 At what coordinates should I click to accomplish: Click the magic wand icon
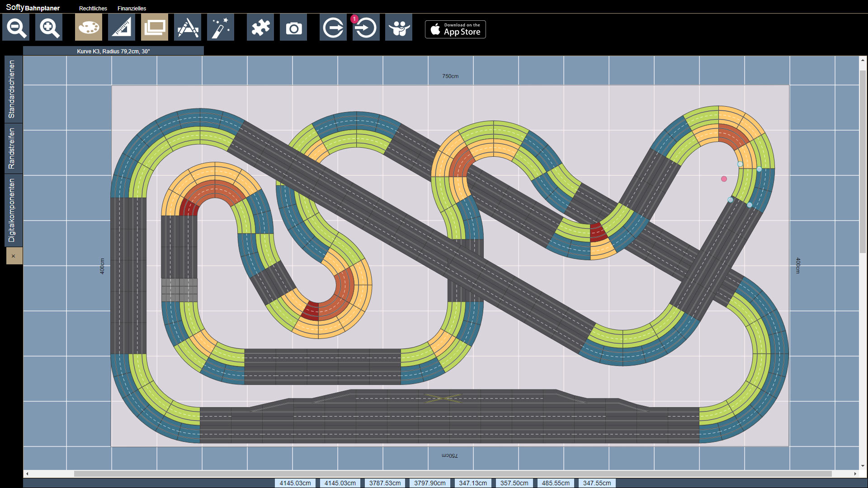(x=221, y=28)
